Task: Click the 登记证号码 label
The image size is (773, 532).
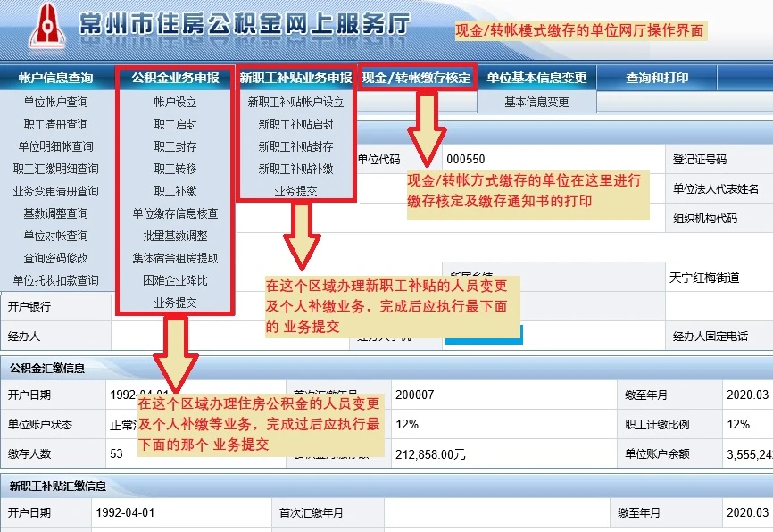Action: [700, 159]
